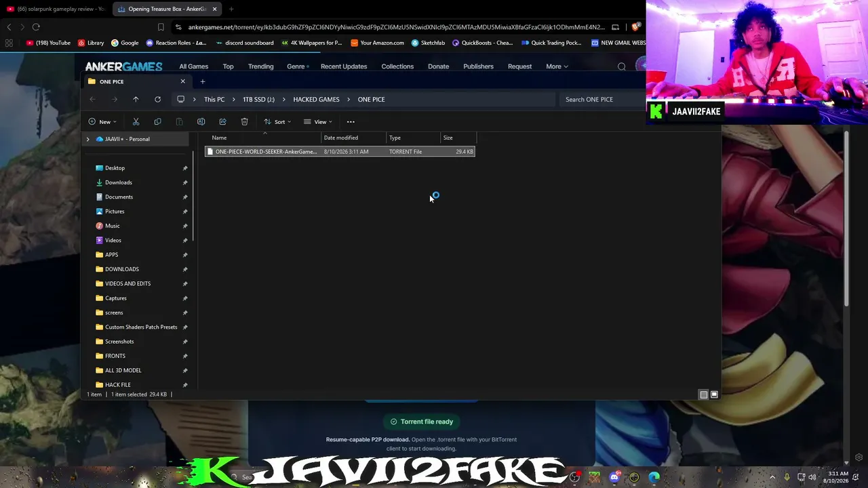
Task: Click the 1TB SSD (J:) breadcrumb
Action: click(x=258, y=100)
